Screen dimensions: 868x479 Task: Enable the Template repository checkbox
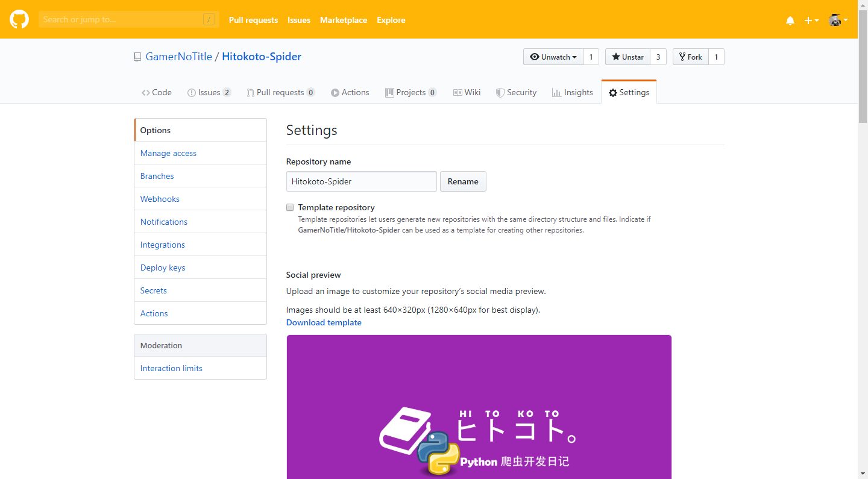(x=290, y=207)
